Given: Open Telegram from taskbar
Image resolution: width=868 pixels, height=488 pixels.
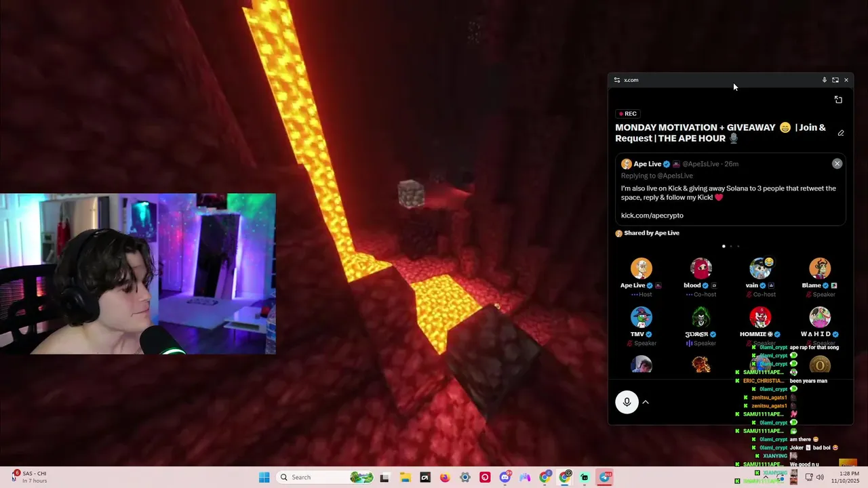Looking at the screenshot, I should click(x=605, y=477).
